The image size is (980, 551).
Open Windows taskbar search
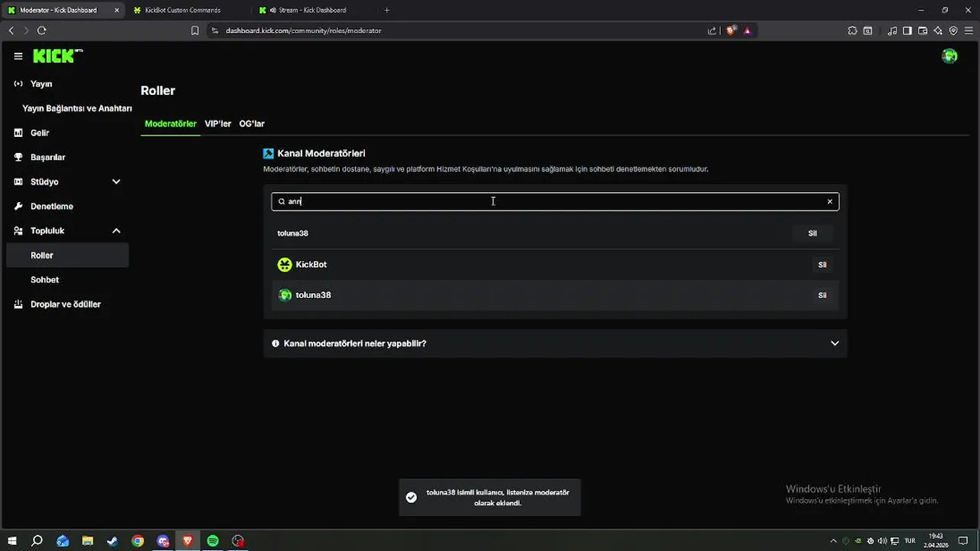[37, 541]
